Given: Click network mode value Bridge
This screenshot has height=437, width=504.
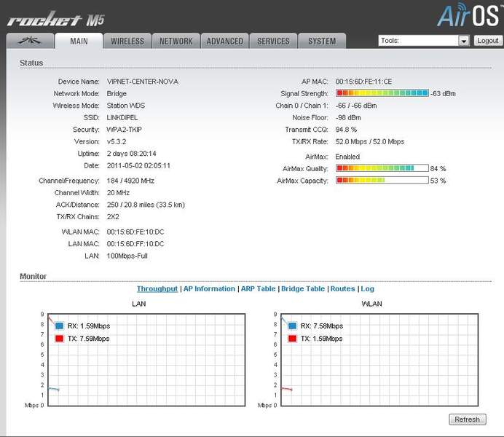Looking at the screenshot, I should click(117, 93).
